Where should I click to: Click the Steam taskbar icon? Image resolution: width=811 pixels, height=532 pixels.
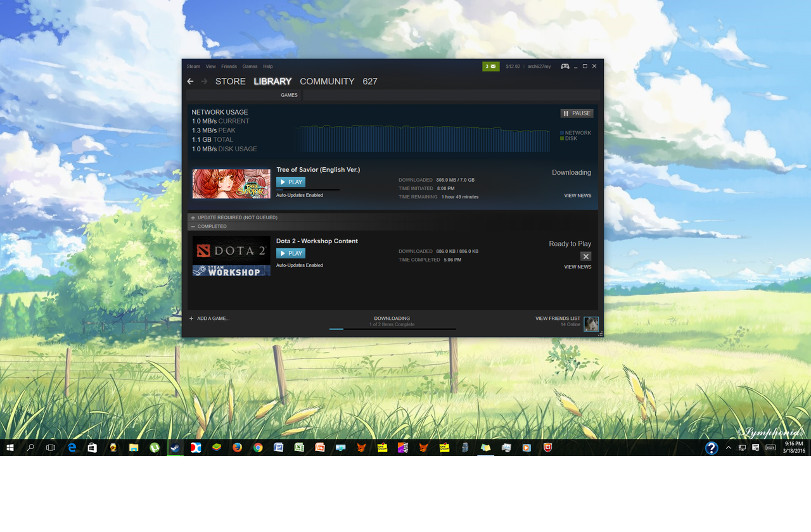click(x=176, y=447)
